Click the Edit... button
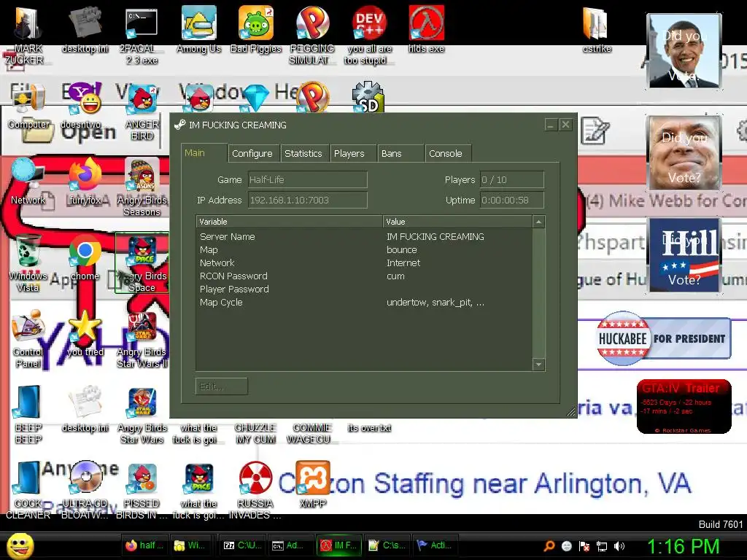 [222, 386]
